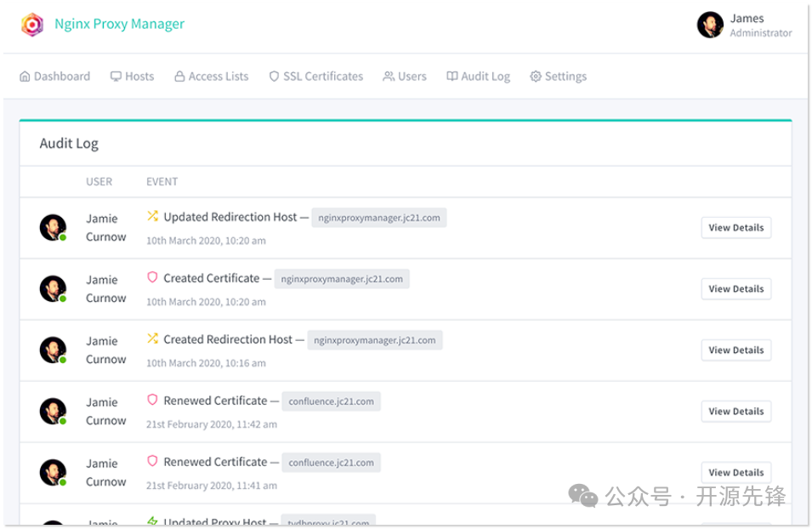Switch to Access Lists tab
The height and width of the screenshot is (529, 812).
point(211,77)
